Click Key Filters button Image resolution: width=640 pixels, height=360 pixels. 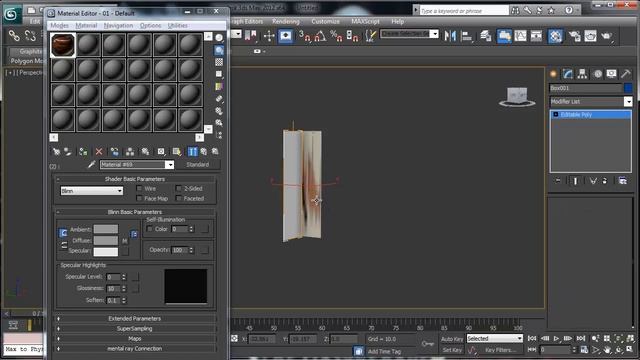point(500,350)
